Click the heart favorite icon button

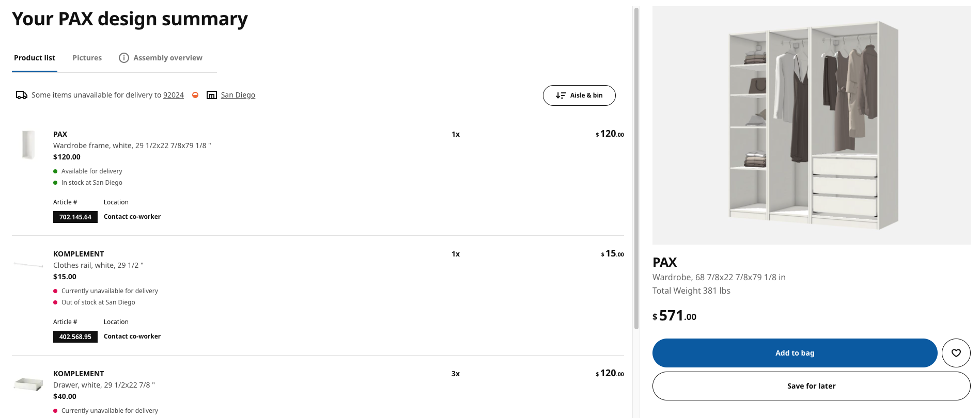point(956,353)
